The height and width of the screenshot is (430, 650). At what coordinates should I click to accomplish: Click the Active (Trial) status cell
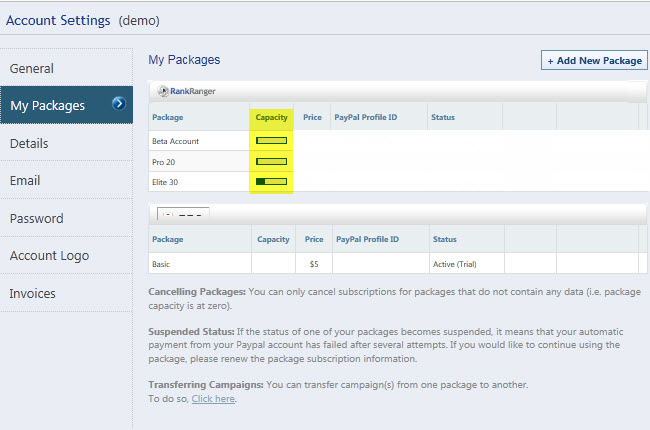(455, 264)
